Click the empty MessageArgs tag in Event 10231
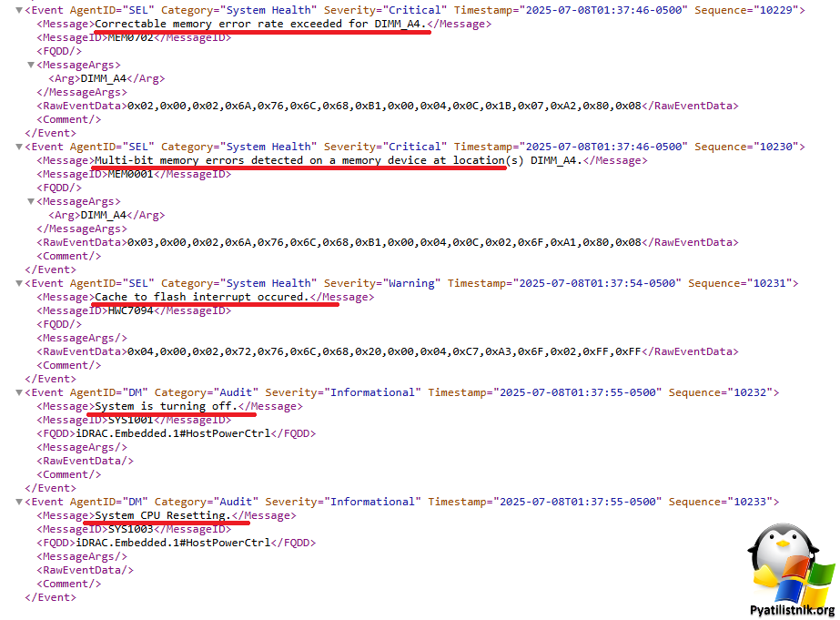The image size is (840, 620). 81,338
